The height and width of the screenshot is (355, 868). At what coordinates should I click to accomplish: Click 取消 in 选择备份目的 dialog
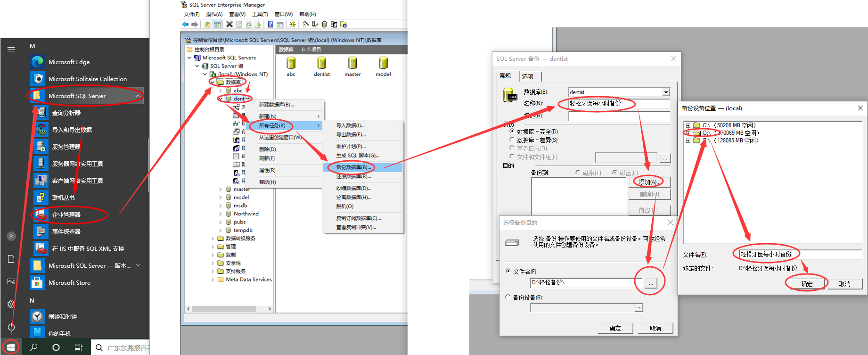655,328
